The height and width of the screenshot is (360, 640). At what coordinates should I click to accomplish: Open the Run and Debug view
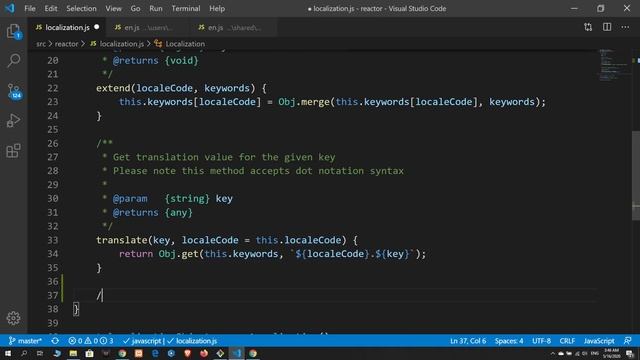(13, 121)
